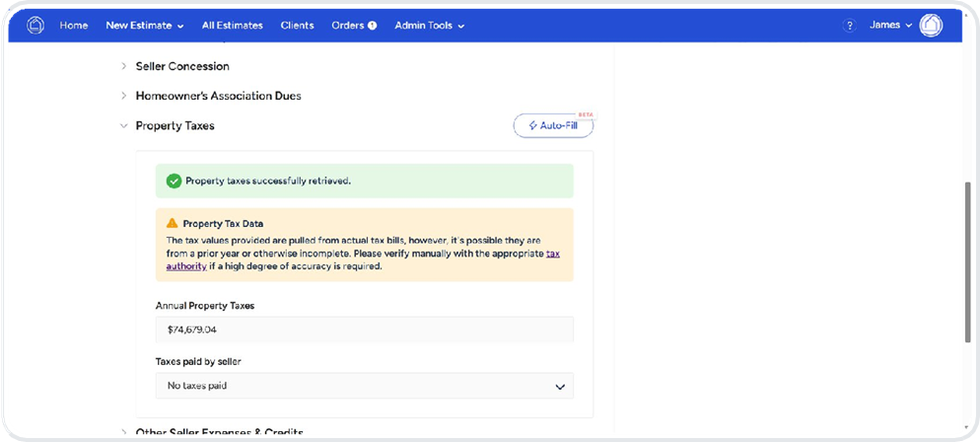Click the Orders notification badge

(372, 26)
